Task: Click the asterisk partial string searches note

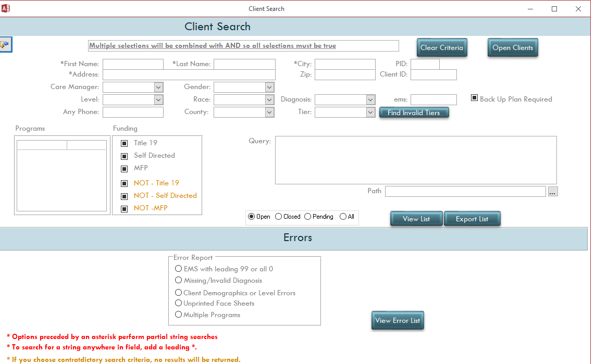Action: pos(113,337)
